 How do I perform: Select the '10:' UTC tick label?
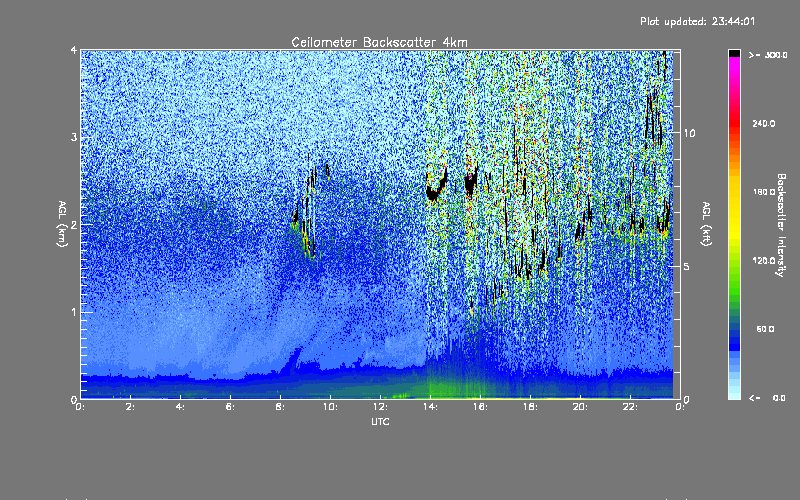pyautogui.click(x=331, y=407)
